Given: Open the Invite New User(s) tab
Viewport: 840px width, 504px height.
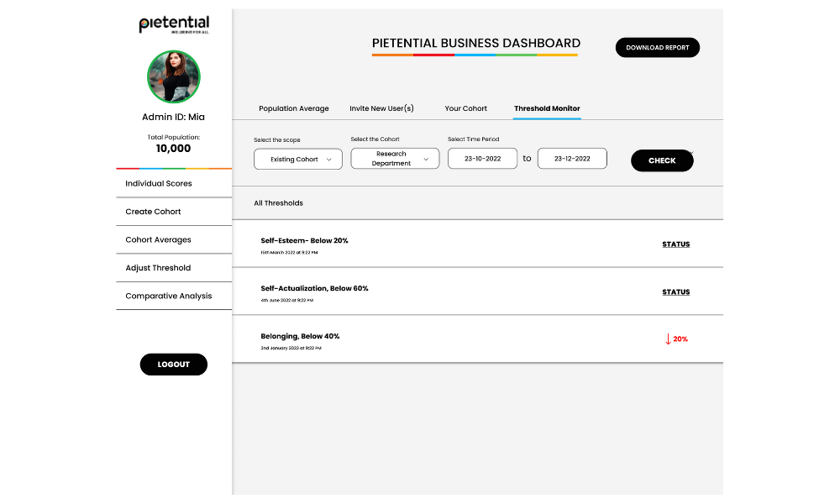Looking at the screenshot, I should point(381,108).
